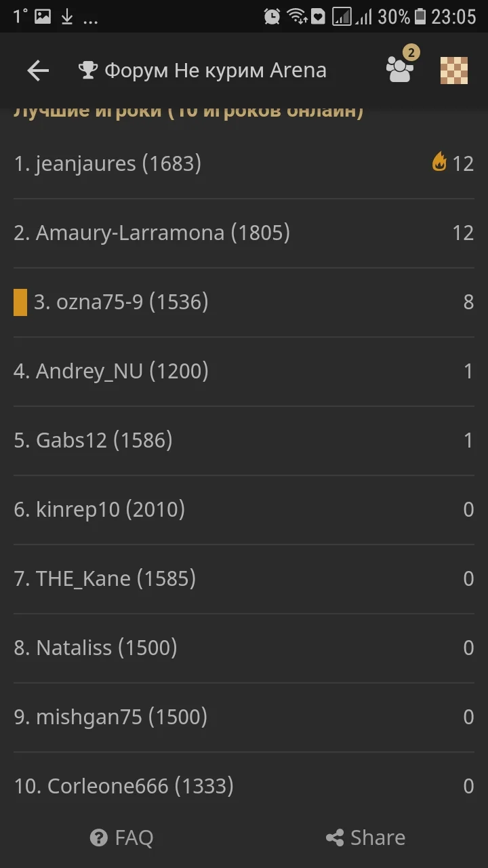Tap the chessboard icon in header

click(x=454, y=71)
